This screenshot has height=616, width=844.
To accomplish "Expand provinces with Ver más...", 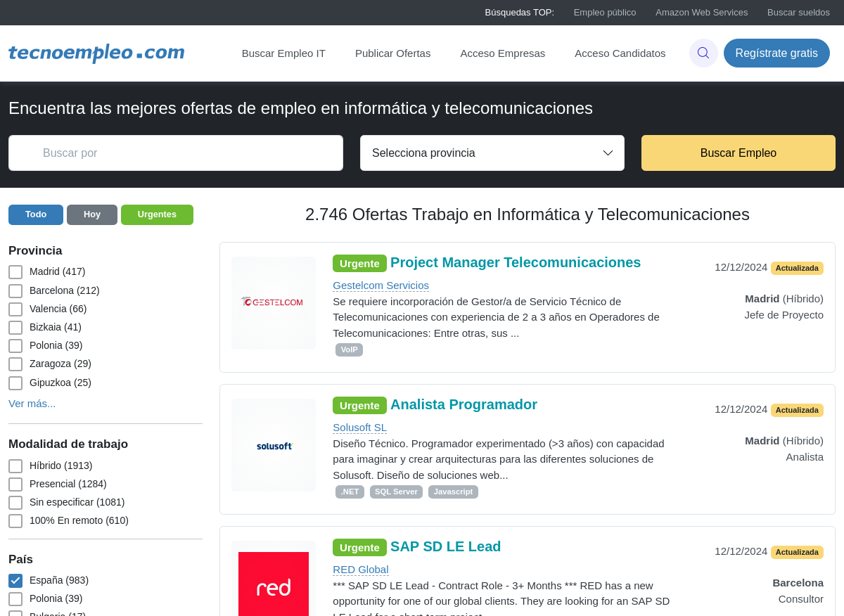I will [x=32, y=404].
